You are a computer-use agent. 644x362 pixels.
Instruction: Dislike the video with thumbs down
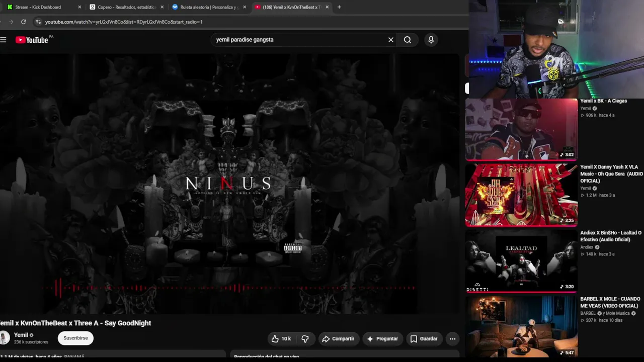tap(305, 339)
